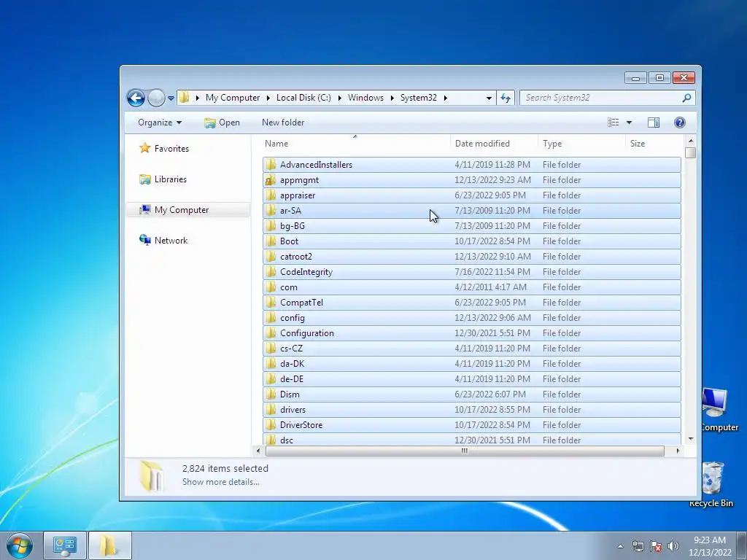
Task: Select the config folder name
Action: tap(292, 318)
